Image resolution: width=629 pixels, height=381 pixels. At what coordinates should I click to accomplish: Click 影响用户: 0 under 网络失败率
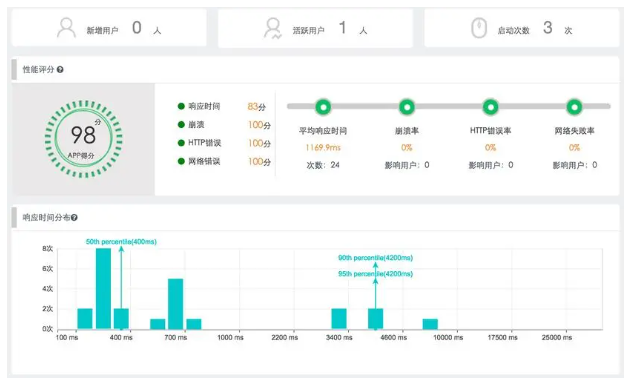[574, 165]
